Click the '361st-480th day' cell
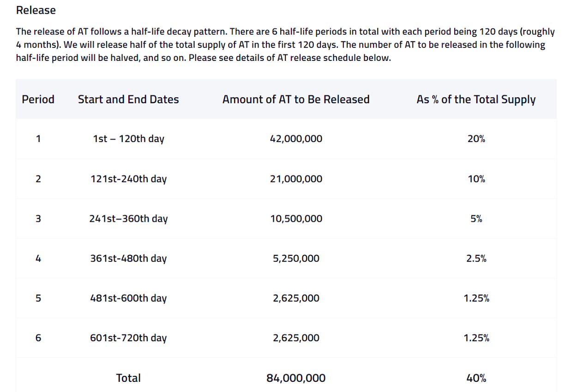 pos(128,259)
